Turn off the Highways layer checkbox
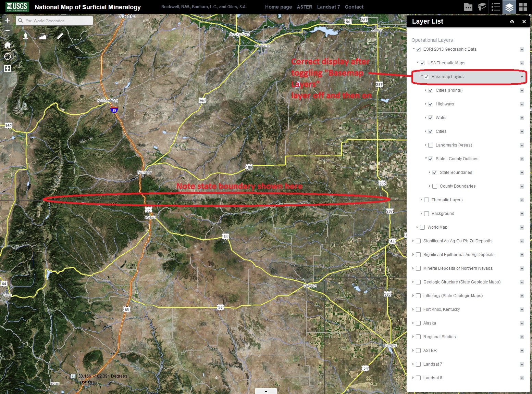 (x=431, y=104)
